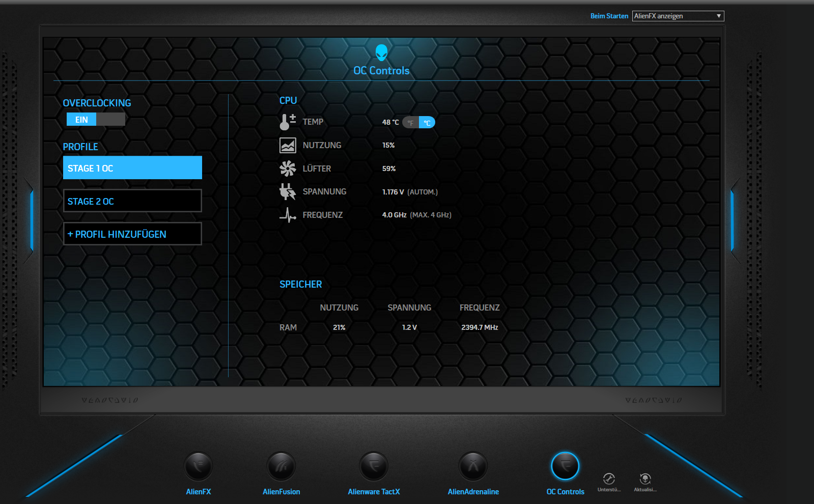Open the Aktualisierung update icon
The height and width of the screenshot is (504, 814).
coord(645,479)
